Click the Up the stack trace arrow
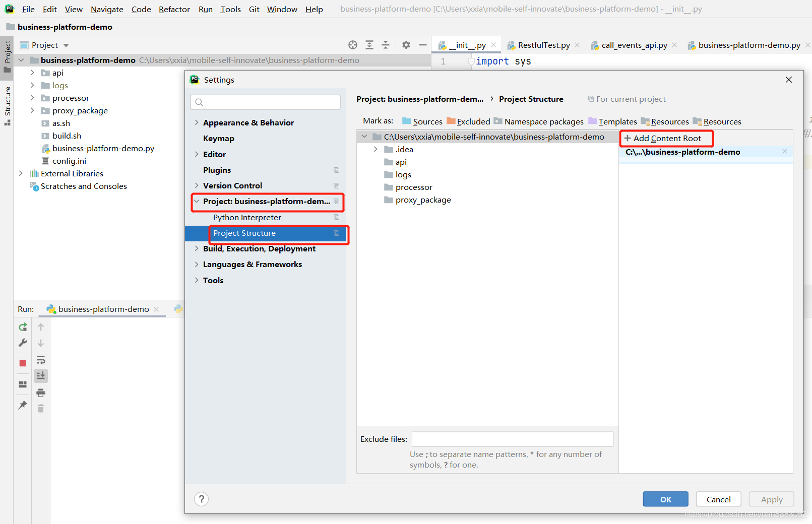Image resolution: width=812 pixels, height=524 pixels. [x=41, y=327]
